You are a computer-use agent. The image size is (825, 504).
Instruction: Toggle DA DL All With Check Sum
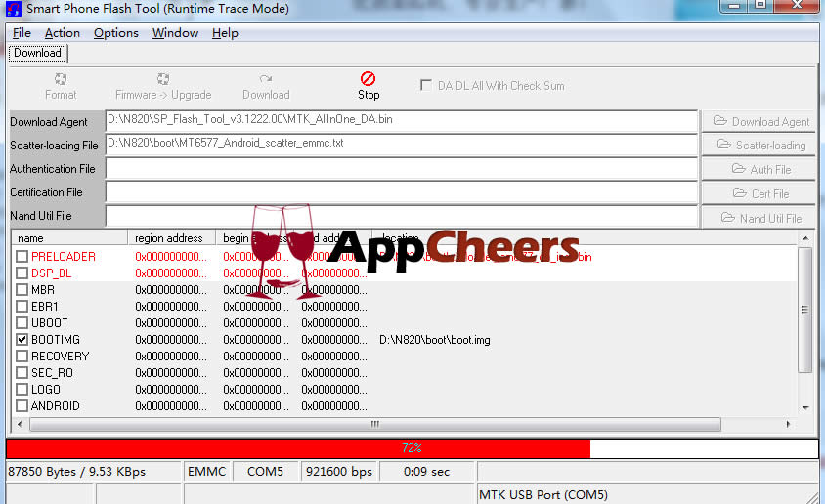tap(425, 85)
